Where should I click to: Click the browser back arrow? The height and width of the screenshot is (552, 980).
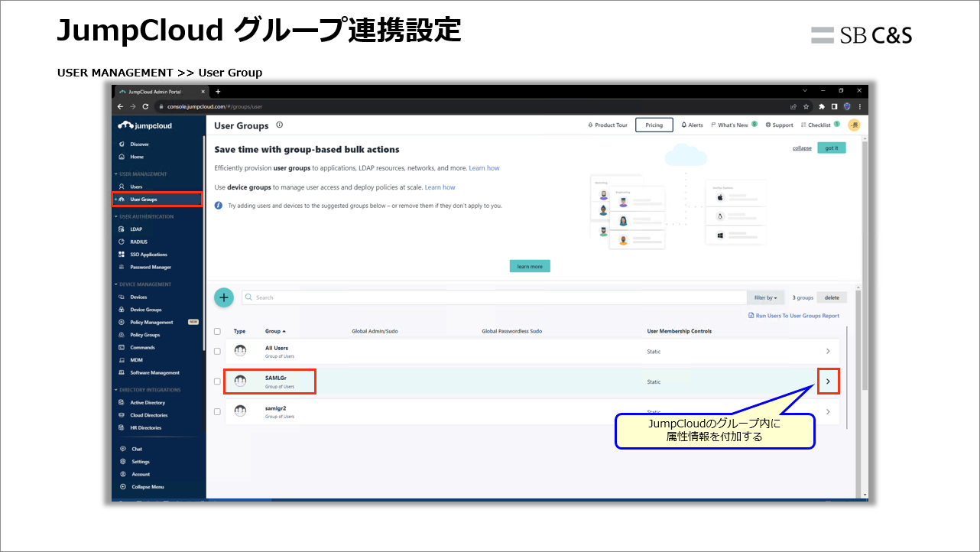pyautogui.click(x=121, y=106)
